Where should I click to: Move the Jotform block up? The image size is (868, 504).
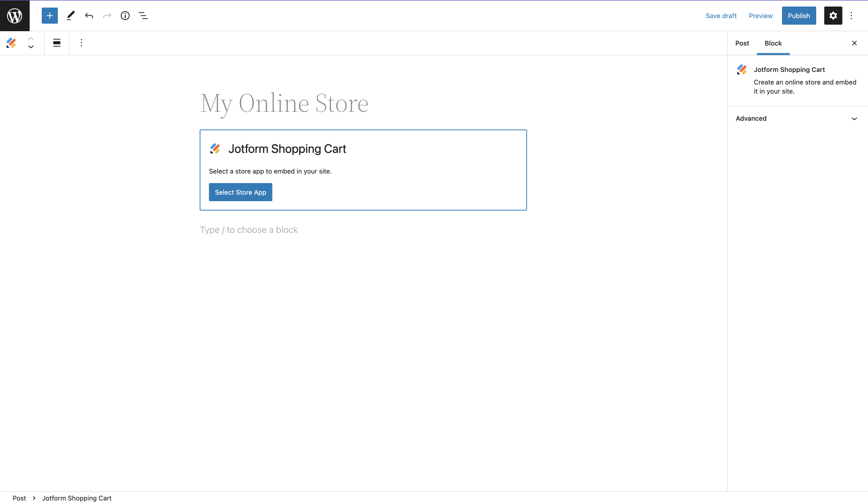[x=31, y=39]
